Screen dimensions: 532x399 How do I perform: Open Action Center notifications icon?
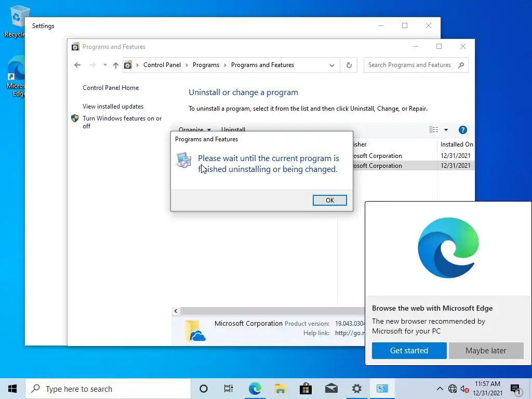coord(515,389)
